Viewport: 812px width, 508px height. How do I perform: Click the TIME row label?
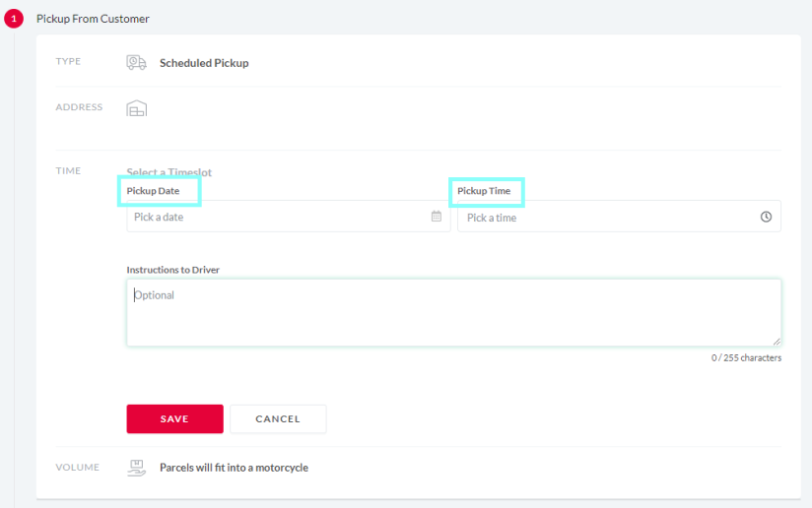68,170
